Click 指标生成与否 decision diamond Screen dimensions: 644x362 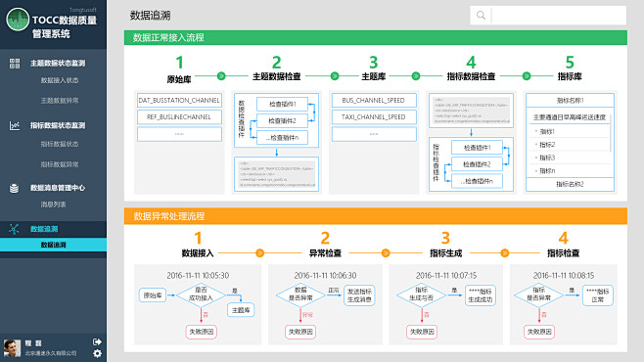[422, 294]
